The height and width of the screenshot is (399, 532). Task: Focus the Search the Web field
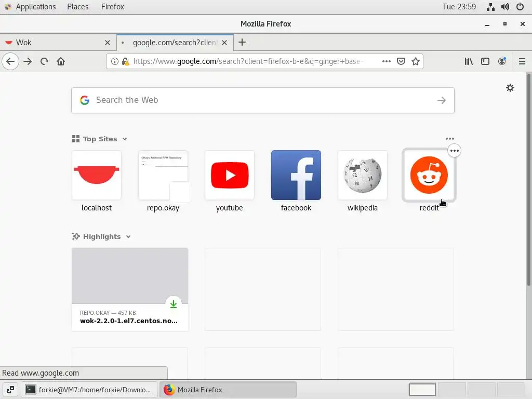point(262,100)
